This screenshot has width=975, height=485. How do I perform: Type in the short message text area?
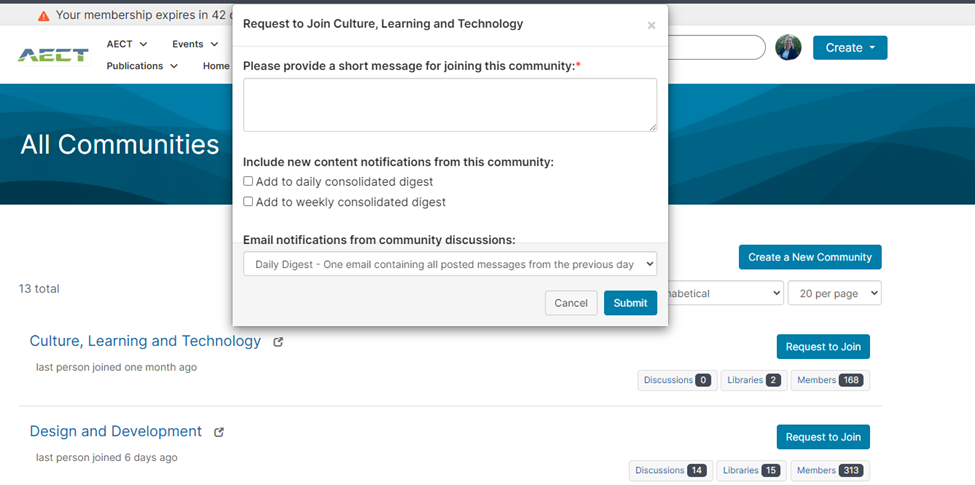point(450,105)
